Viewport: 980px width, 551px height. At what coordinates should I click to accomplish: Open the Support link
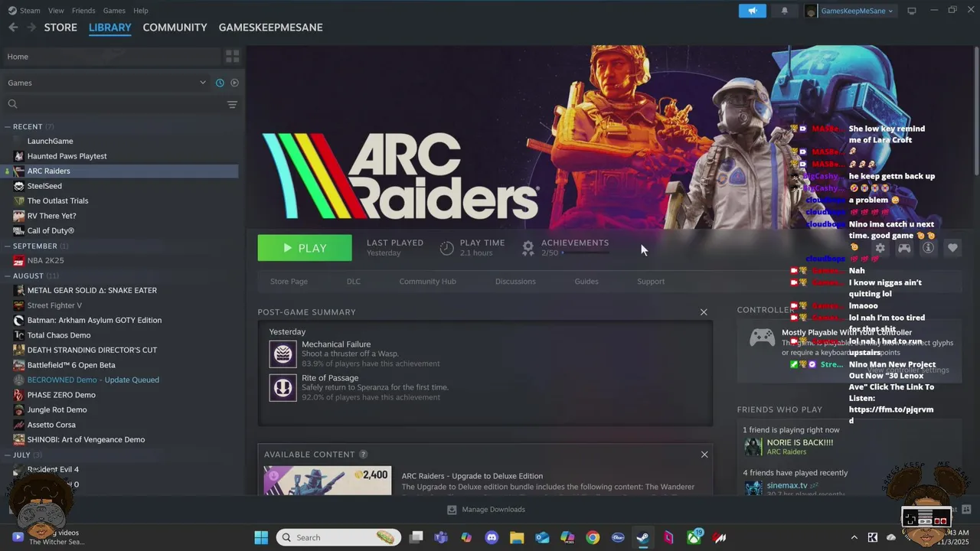pos(651,282)
